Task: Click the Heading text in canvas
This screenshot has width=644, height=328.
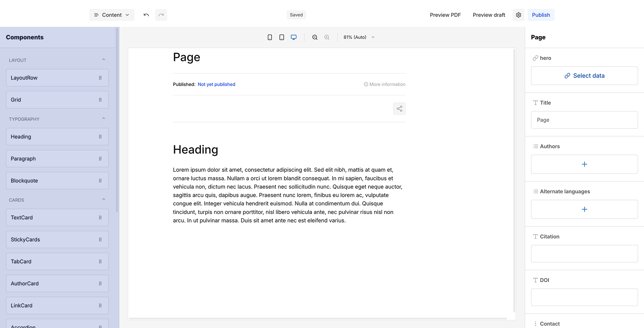Action: pos(195,150)
